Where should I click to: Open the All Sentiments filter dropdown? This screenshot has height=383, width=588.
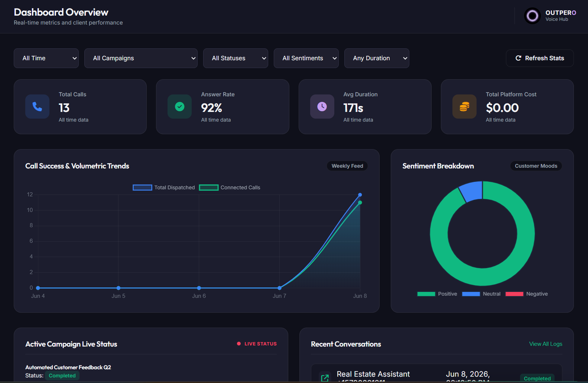(306, 58)
